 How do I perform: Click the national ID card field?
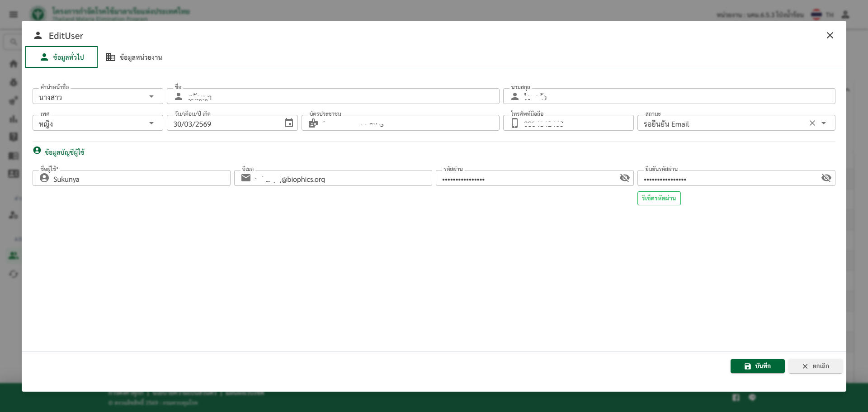[407, 123]
